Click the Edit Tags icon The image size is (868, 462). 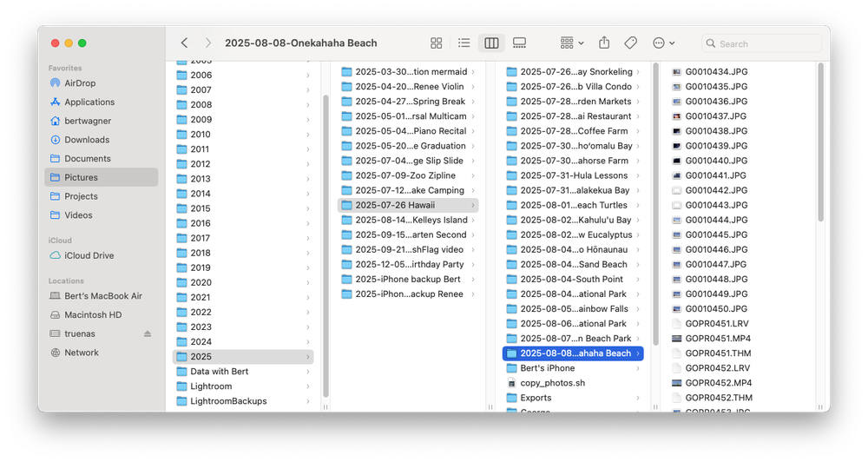click(x=630, y=43)
